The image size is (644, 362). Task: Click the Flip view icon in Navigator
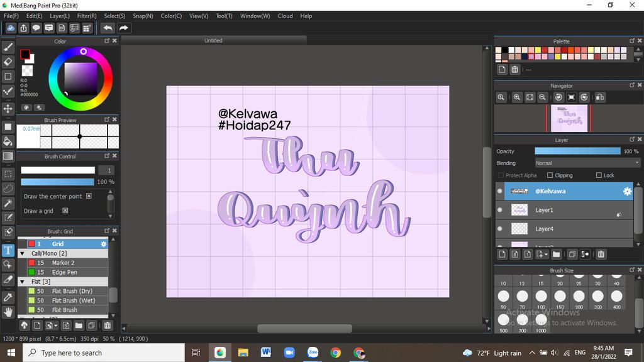point(600,97)
